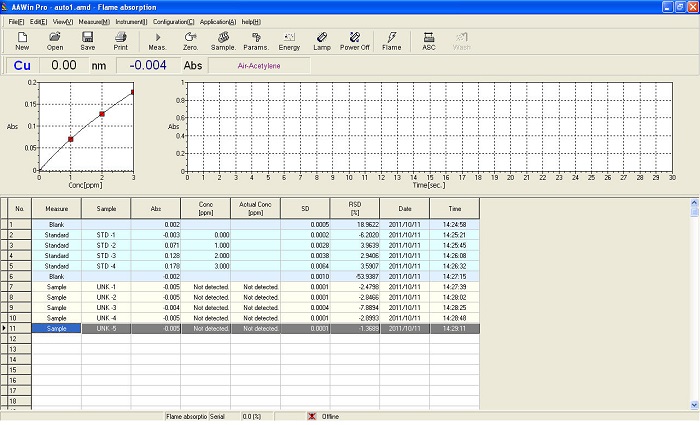Select the STD -2 sample cell
The height and width of the screenshot is (425, 700).
[x=106, y=245]
